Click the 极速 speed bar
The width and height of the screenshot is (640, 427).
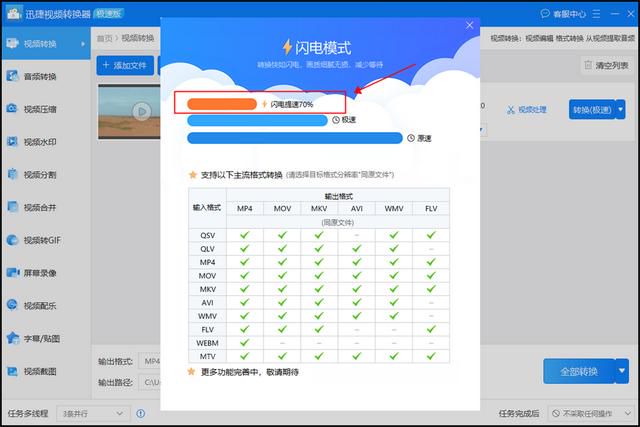tap(257, 120)
